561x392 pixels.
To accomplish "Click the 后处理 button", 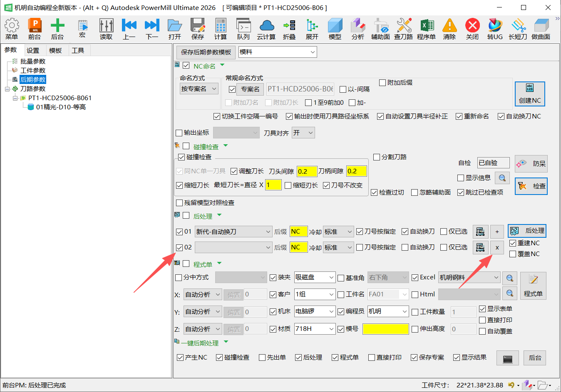I will 527,231.
